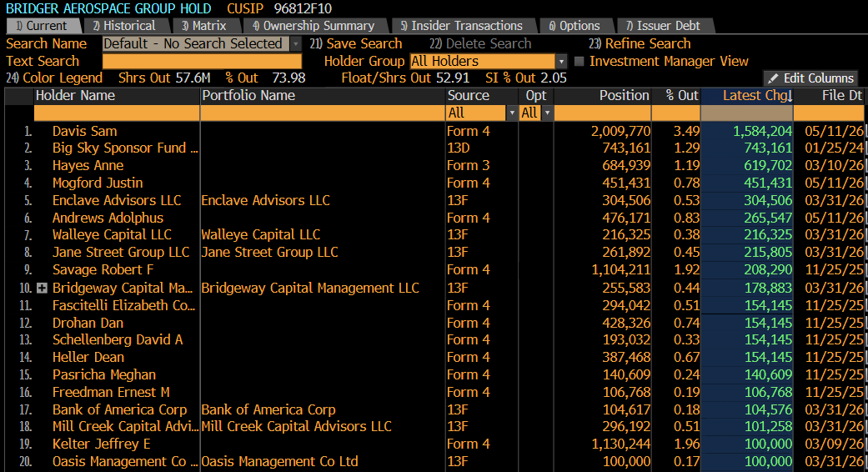Viewport: 868px width, 472px height.
Task: Sort by the % Out column header
Action: 676,96
